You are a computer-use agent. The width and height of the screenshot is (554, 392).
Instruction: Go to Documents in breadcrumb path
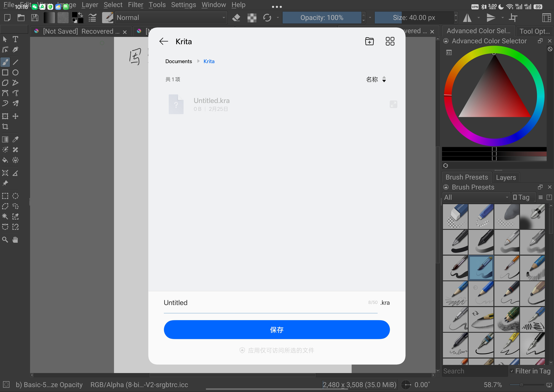[x=178, y=61]
